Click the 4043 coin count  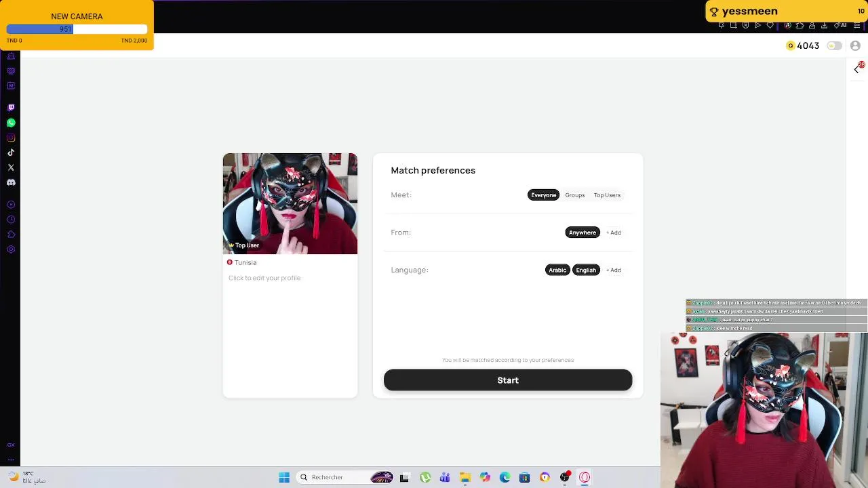[x=808, y=45]
